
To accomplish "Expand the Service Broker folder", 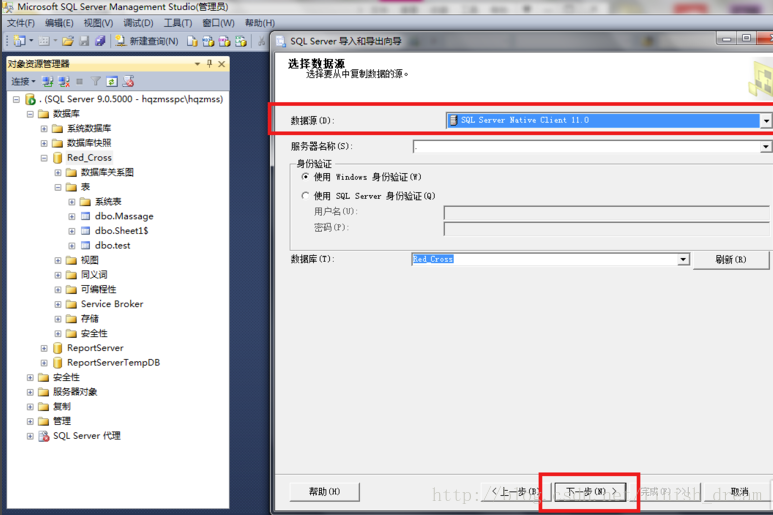I will 58,304.
